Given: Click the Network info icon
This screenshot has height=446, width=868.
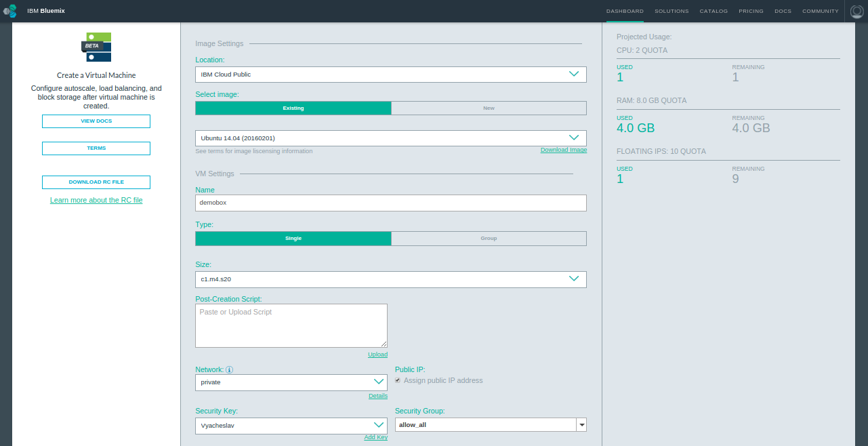Looking at the screenshot, I should pos(229,370).
